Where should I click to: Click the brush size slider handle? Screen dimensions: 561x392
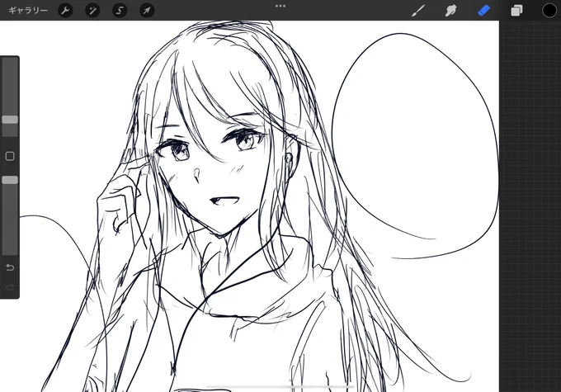click(10, 120)
